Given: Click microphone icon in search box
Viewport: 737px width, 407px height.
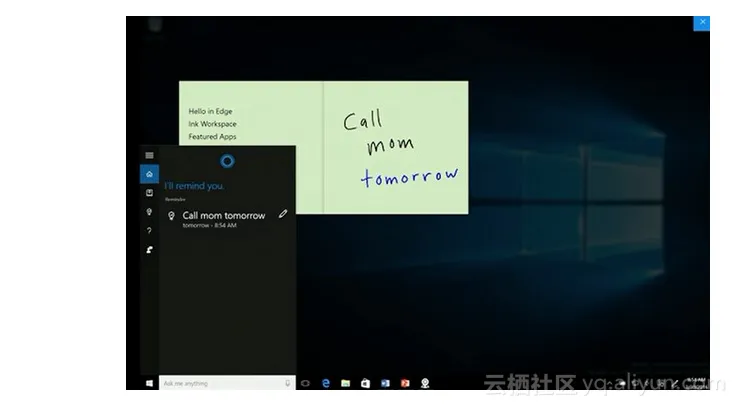Looking at the screenshot, I should pyautogui.click(x=287, y=383).
